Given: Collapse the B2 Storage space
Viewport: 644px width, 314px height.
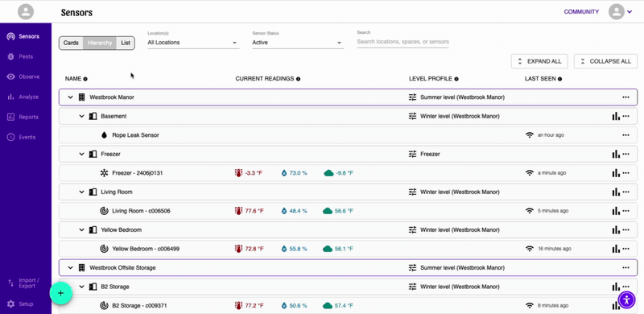Looking at the screenshot, I should pyautogui.click(x=82, y=287).
